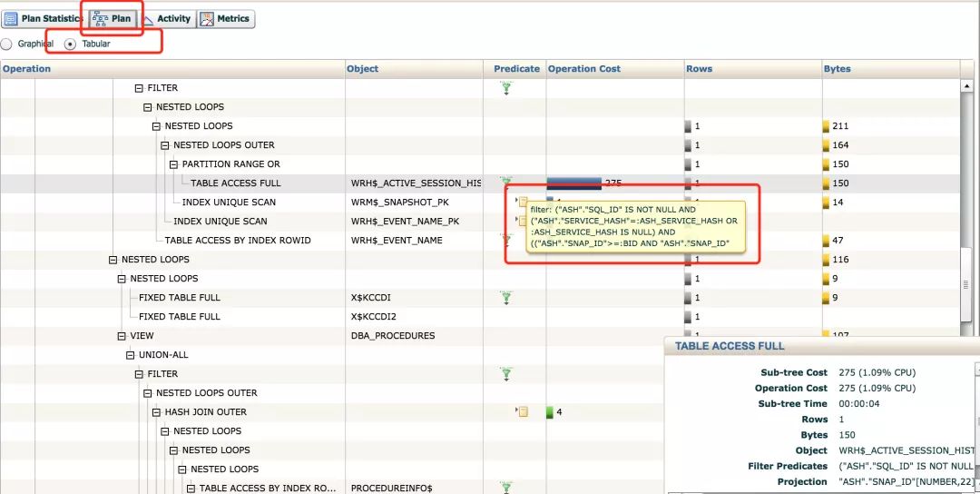Image resolution: width=980 pixels, height=494 pixels.
Task: Click the 211 bytes value
Action: (840, 126)
